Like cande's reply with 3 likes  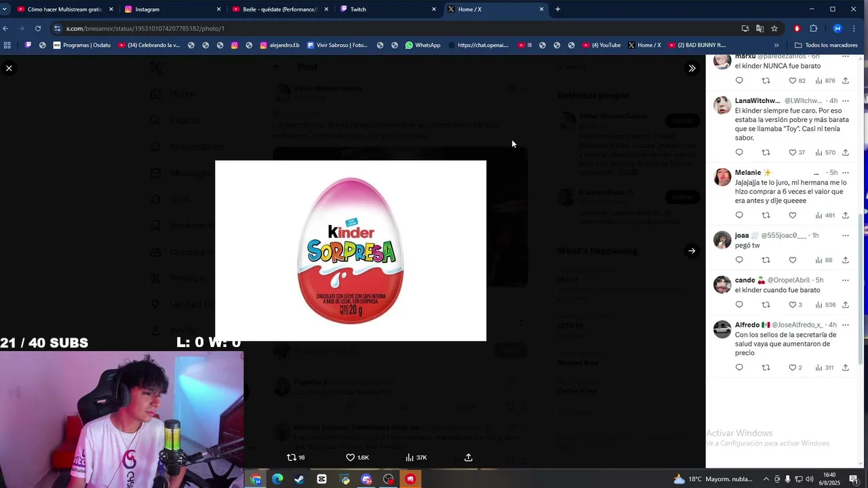coord(795,305)
